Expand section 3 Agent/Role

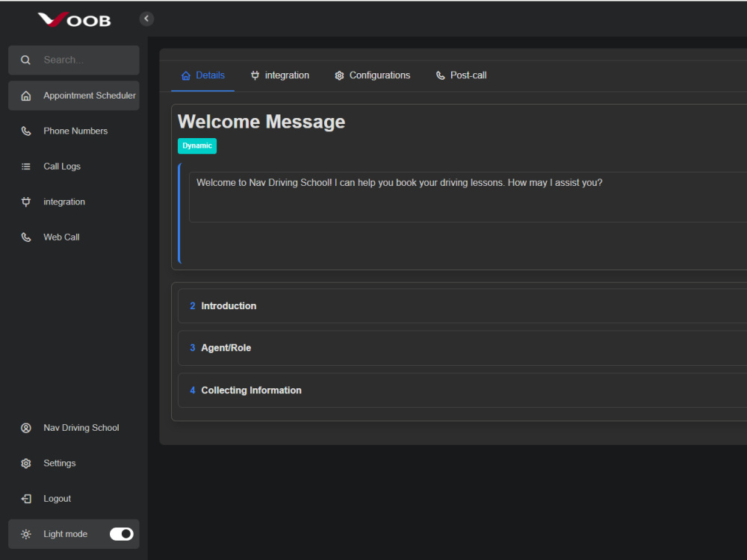pos(462,348)
